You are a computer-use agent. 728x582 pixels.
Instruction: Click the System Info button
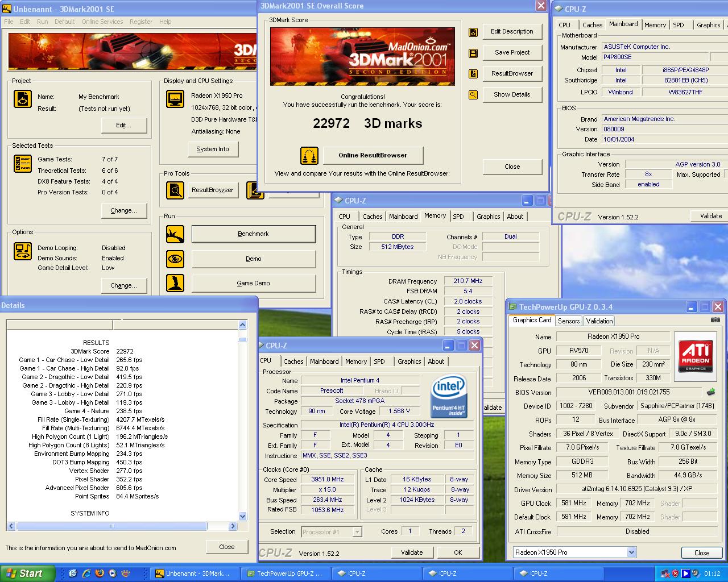[x=213, y=149]
